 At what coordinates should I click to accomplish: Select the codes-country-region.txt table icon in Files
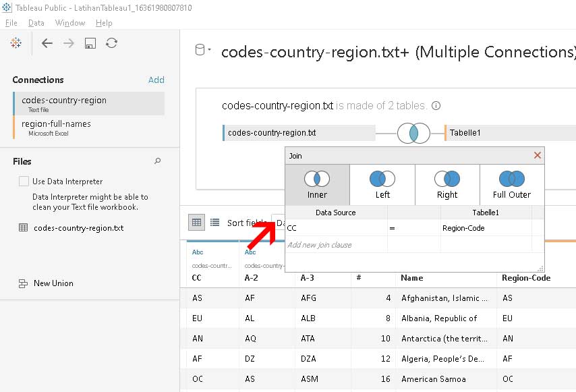click(23, 227)
